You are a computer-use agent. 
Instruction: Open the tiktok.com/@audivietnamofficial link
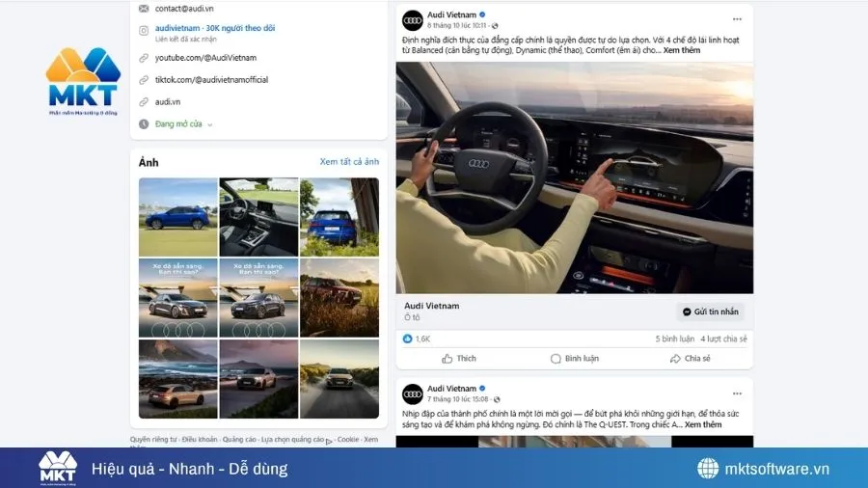click(x=211, y=80)
